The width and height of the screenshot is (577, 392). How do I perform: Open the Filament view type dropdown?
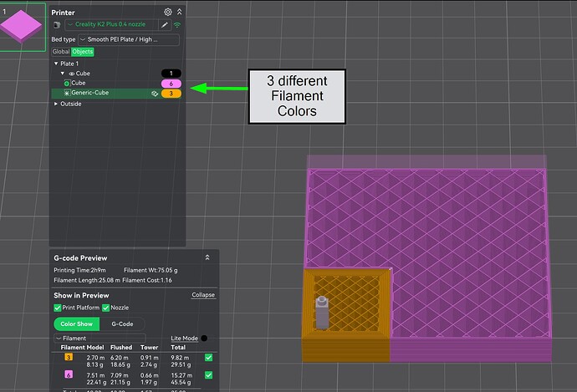point(100,339)
